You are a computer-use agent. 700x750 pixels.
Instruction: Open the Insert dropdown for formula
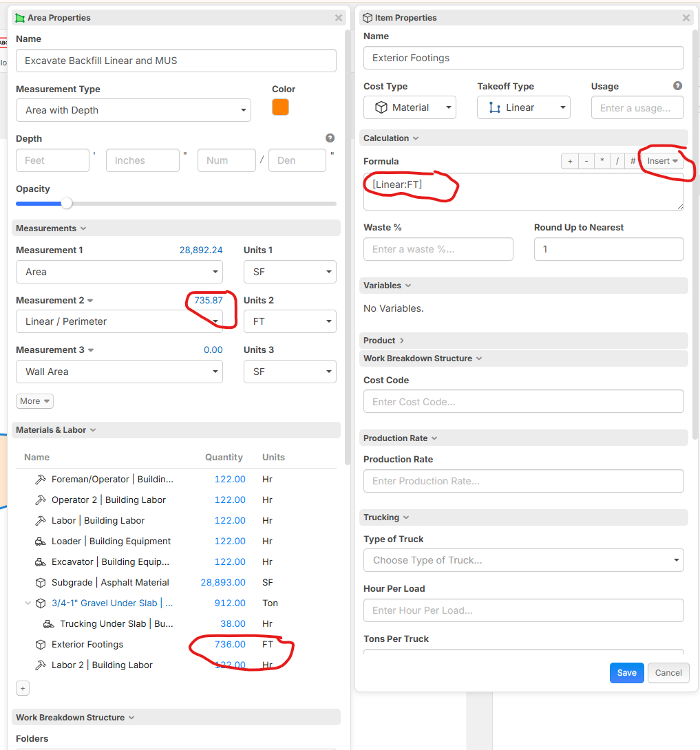pyautogui.click(x=662, y=161)
